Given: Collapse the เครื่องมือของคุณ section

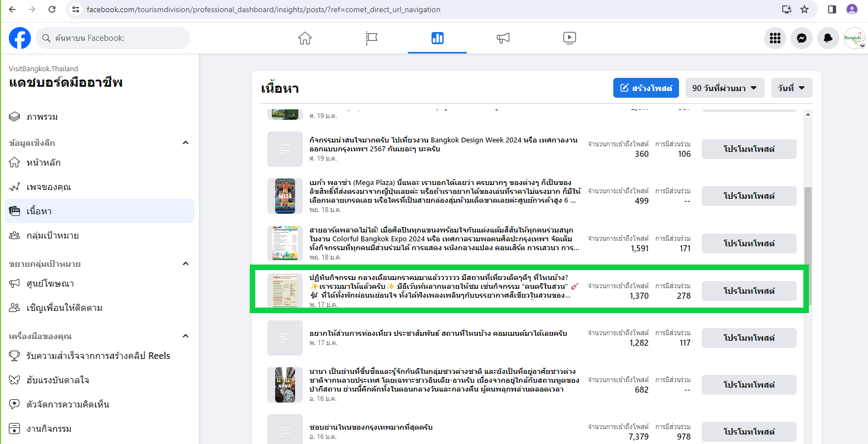Looking at the screenshot, I should coord(186,336).
